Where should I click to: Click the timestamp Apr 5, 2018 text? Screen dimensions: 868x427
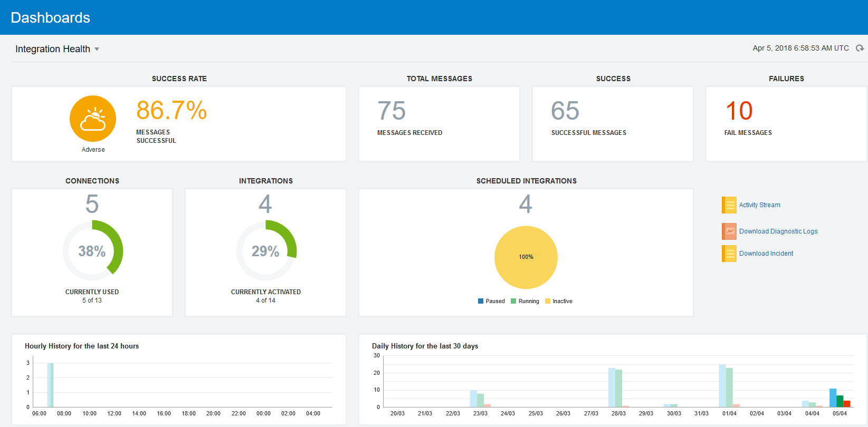tap(800, 48)
